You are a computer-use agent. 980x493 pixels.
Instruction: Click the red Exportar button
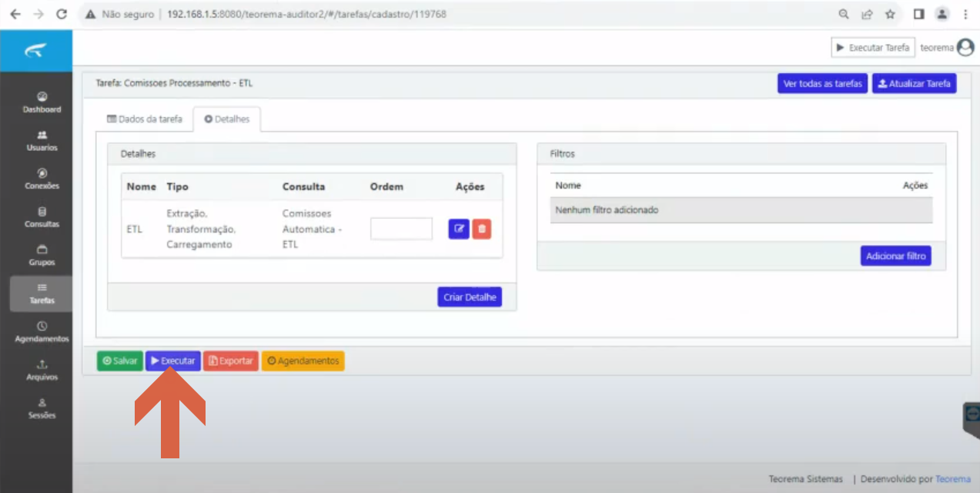coord(231,361)
